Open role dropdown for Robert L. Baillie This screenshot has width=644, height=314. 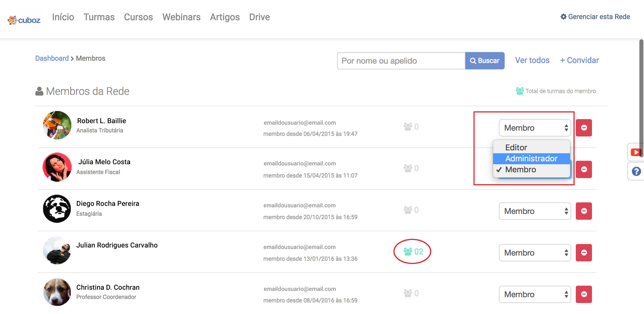535,128
